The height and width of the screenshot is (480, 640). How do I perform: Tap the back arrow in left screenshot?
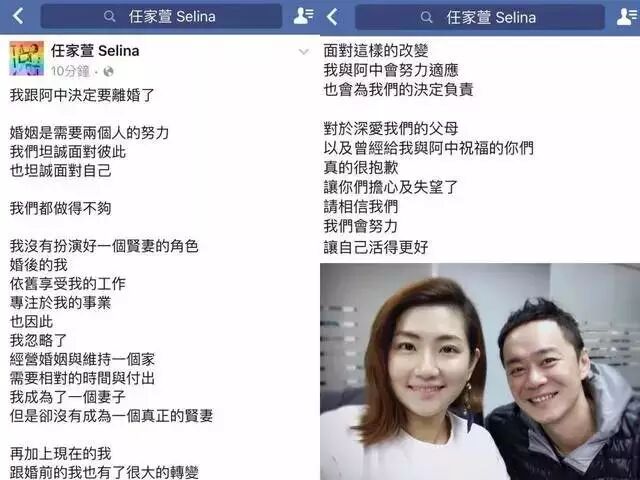coord(18,16)
